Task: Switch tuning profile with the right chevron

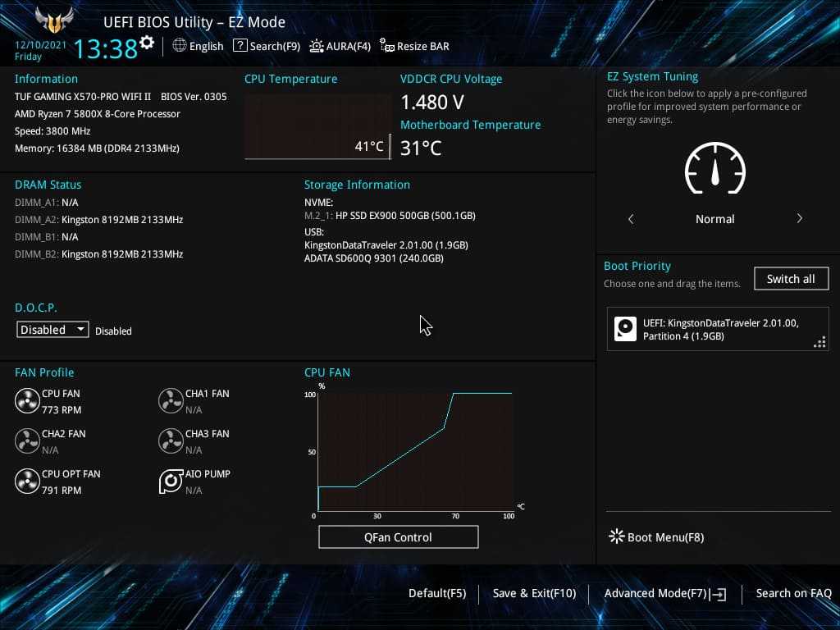Action: (799, 219)
